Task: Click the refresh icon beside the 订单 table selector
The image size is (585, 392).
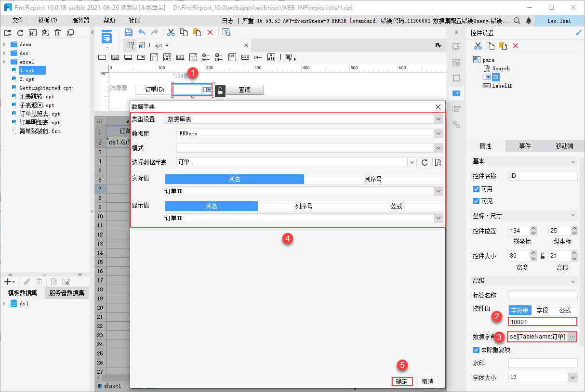Action: pyautogui.click(x=425, y=163)
